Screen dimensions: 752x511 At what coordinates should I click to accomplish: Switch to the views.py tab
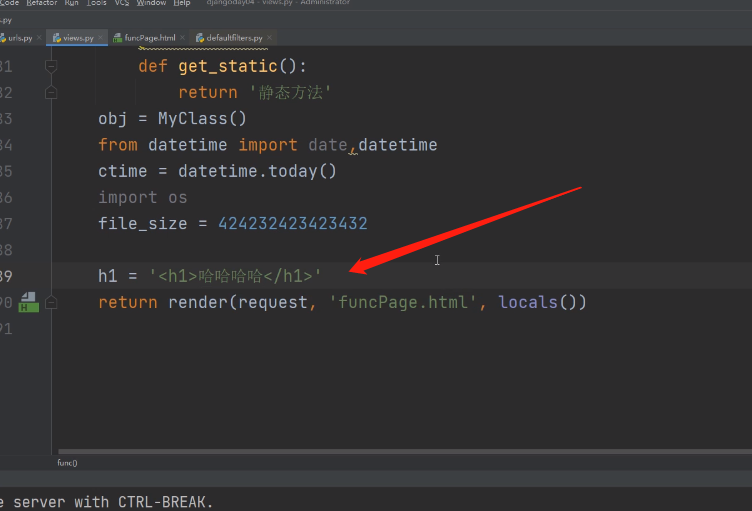click(78, 38)
